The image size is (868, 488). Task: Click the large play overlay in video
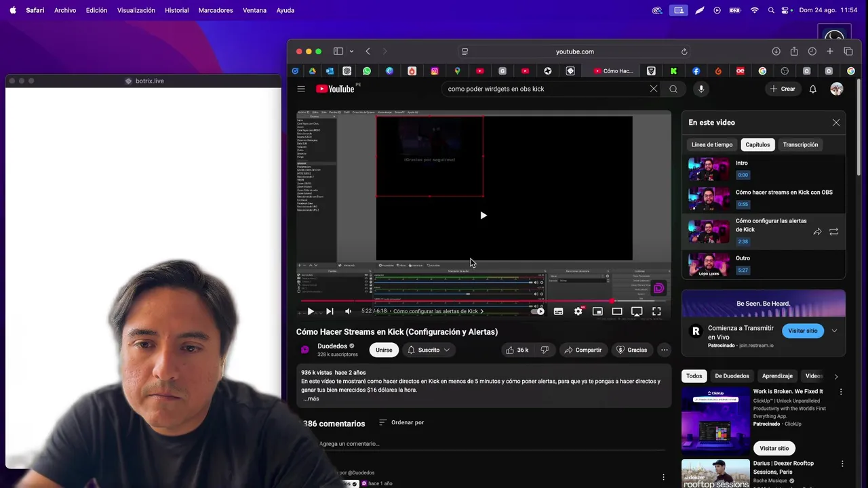(x=484, y=216)
